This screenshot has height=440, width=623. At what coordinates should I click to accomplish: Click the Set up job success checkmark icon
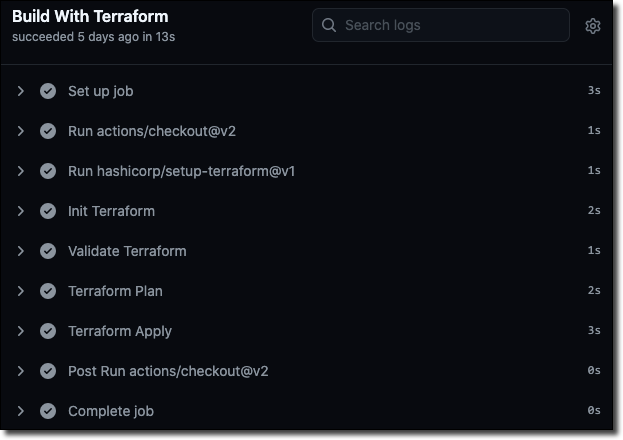pos(47,91)
